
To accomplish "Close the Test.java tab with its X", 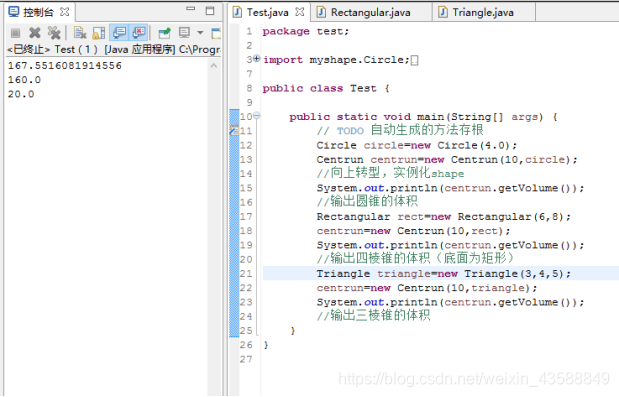I will click(x=300, y=12).
